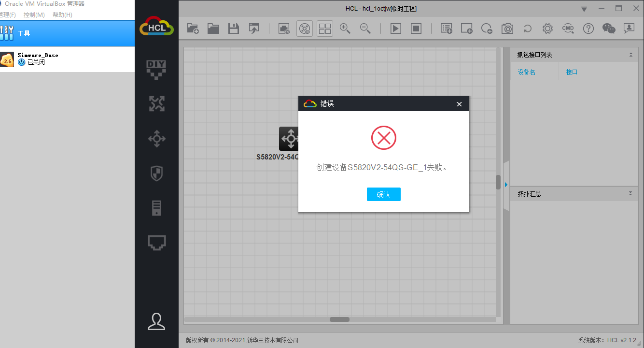
Task: Click the refresh arrow toolbar icon
Action: pyautogui.click(x=528, y=29)
